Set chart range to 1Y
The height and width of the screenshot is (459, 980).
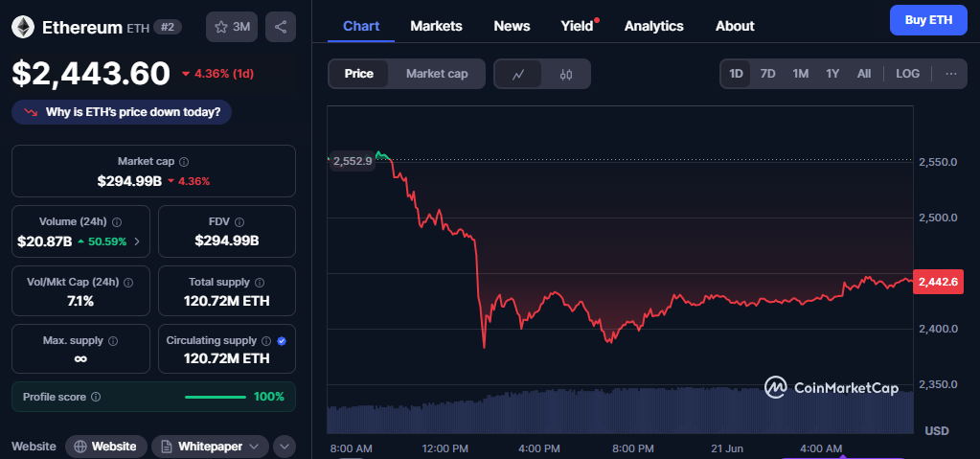click(x=832, y=74)
